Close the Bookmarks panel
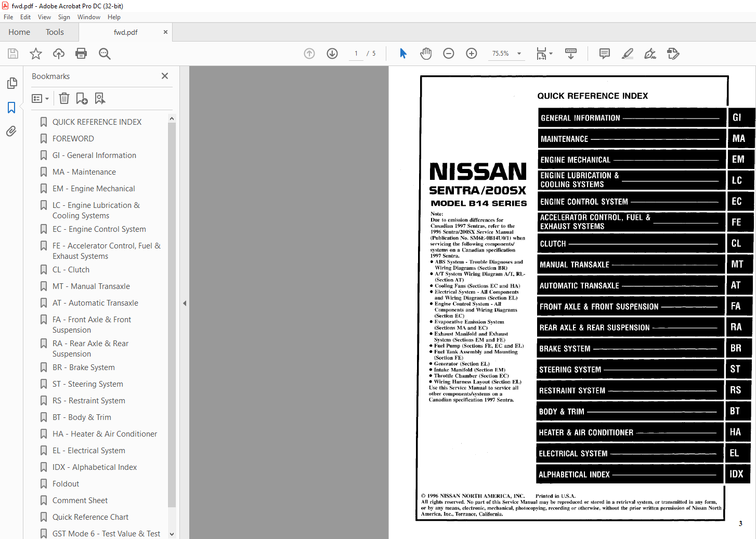 pyautogui.click(x=165, y=76)
